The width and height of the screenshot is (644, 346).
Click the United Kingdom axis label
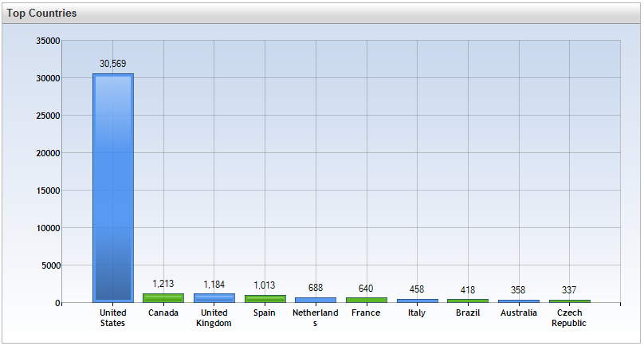pos(214,318)
